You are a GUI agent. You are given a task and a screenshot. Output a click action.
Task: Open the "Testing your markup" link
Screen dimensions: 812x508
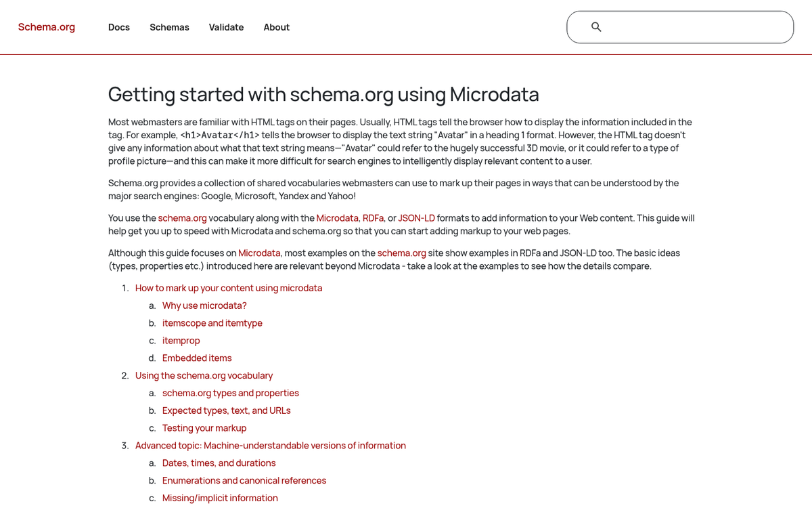point(204,428)
